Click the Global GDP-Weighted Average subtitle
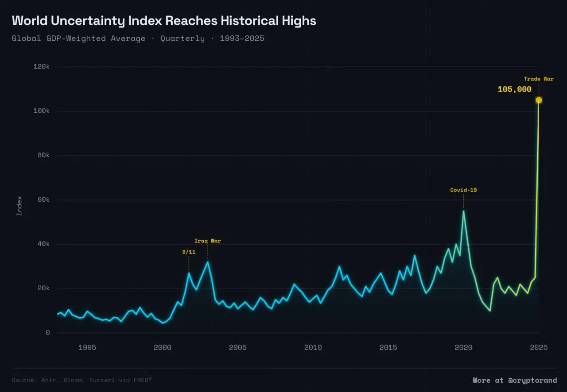 138,38
